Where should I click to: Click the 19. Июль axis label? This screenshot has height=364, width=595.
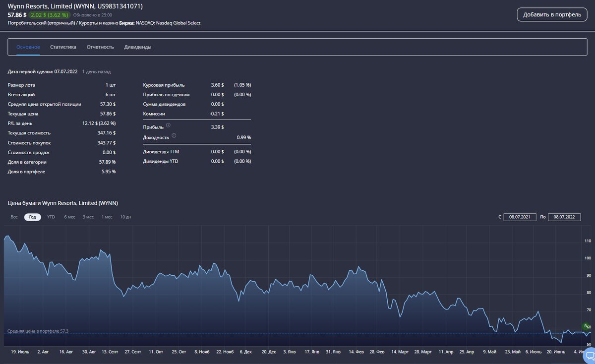tap(21, 352)
